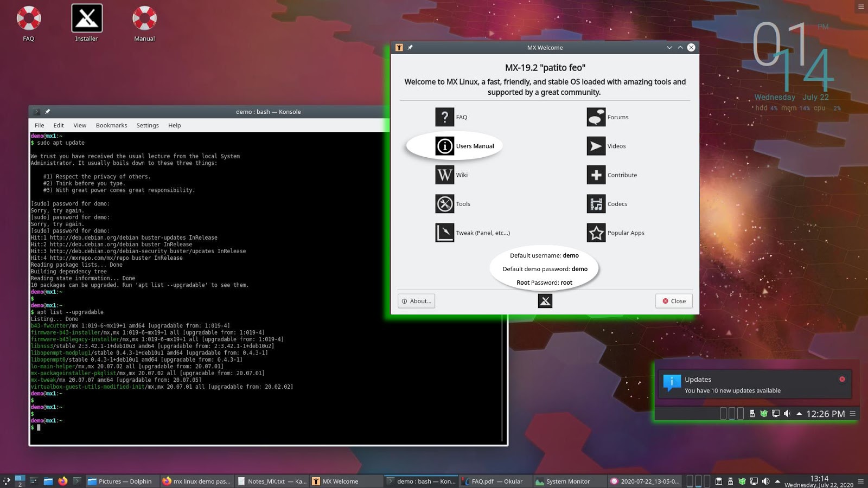This screenshot has width=868, height=488.
Task: Click the About... button in MX Welcome
Action: (x=416, y=301)
